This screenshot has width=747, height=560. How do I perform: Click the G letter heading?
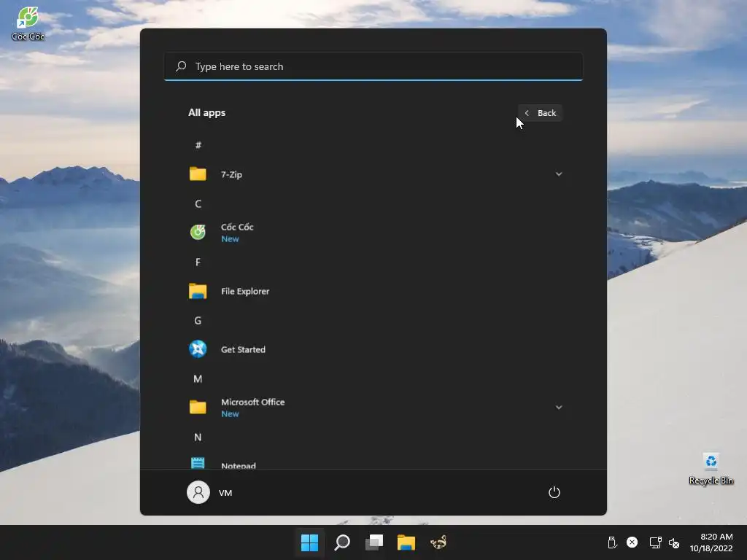click(198, 321)
